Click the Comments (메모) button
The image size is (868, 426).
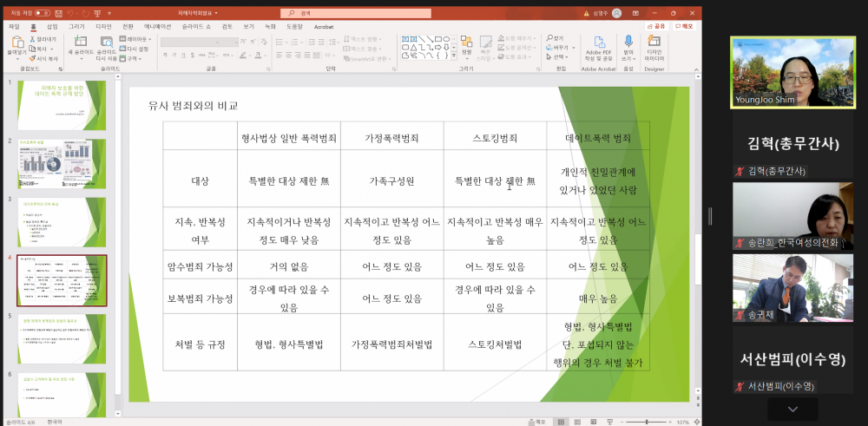click(684, 27)
